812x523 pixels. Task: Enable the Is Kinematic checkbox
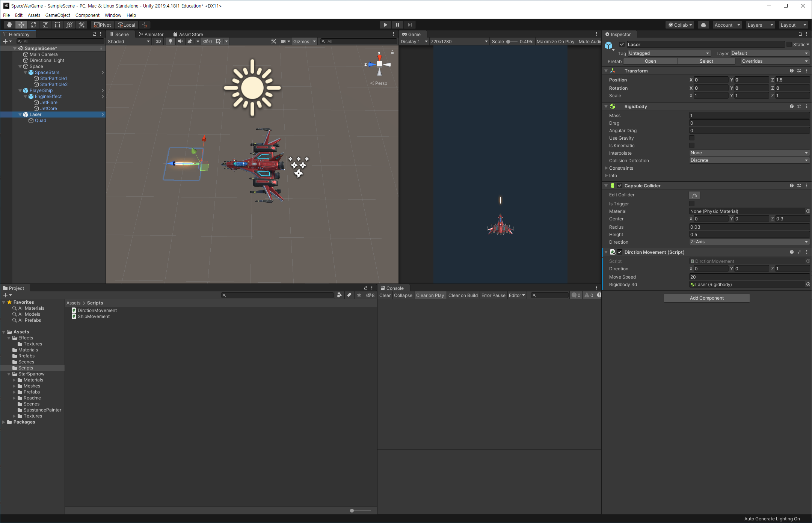(x=691, y=146)
